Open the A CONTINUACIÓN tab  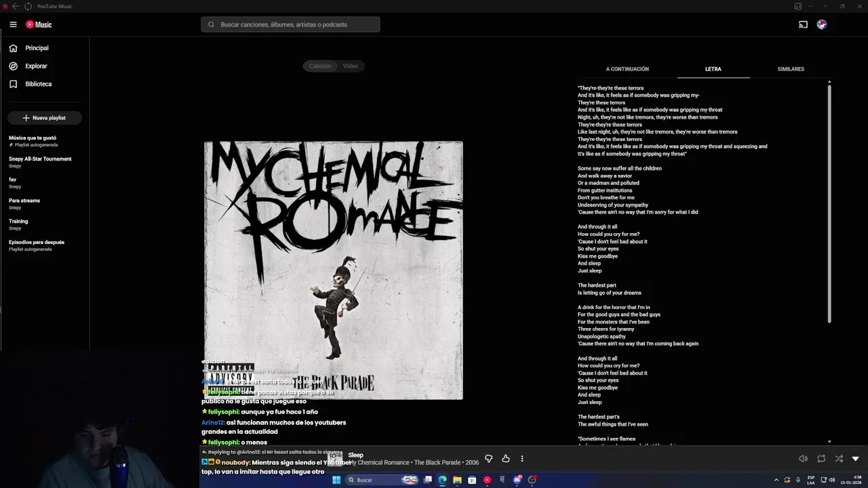point(627,69)
